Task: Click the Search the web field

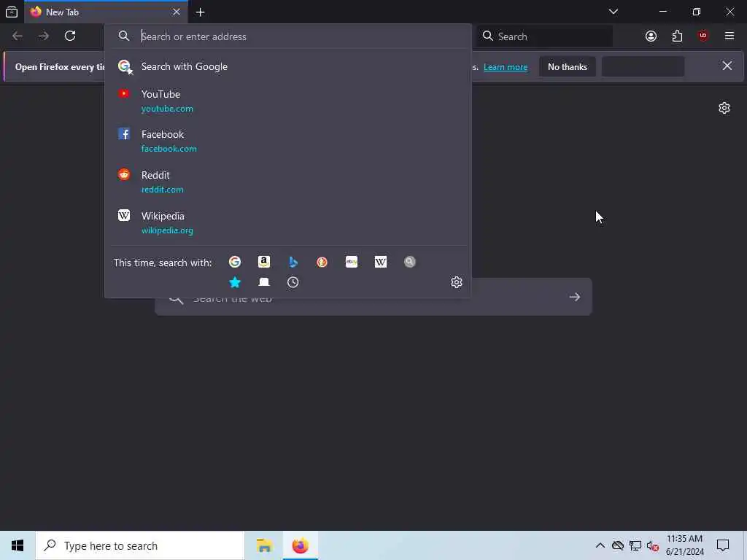Action: pos(373,297)
